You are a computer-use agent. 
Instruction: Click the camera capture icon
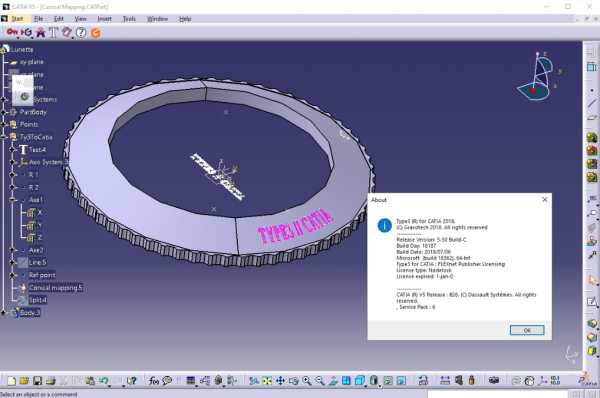tap(494, 380)
